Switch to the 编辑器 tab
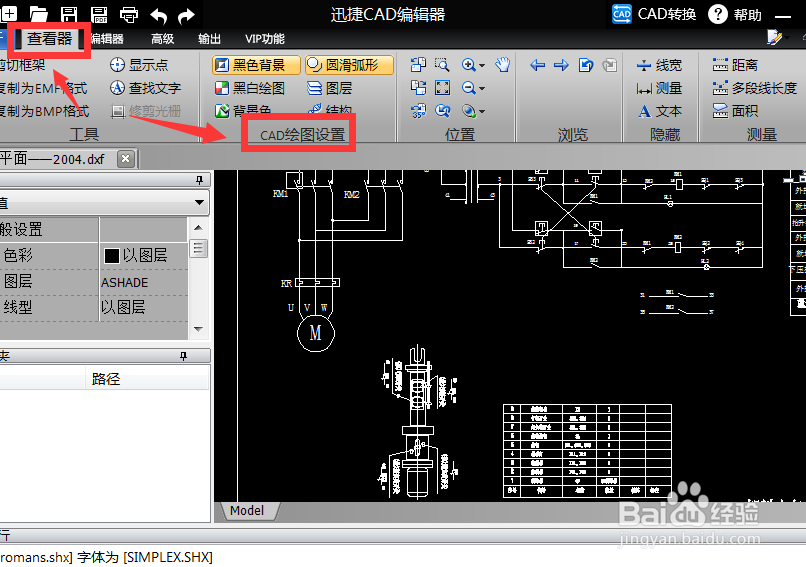This screenshot has width=806, height=567. [106, 39]
